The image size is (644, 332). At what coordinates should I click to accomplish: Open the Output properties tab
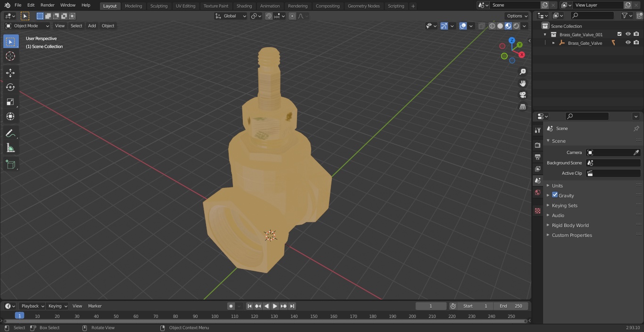pyautogui.click(x=537, y=157)
